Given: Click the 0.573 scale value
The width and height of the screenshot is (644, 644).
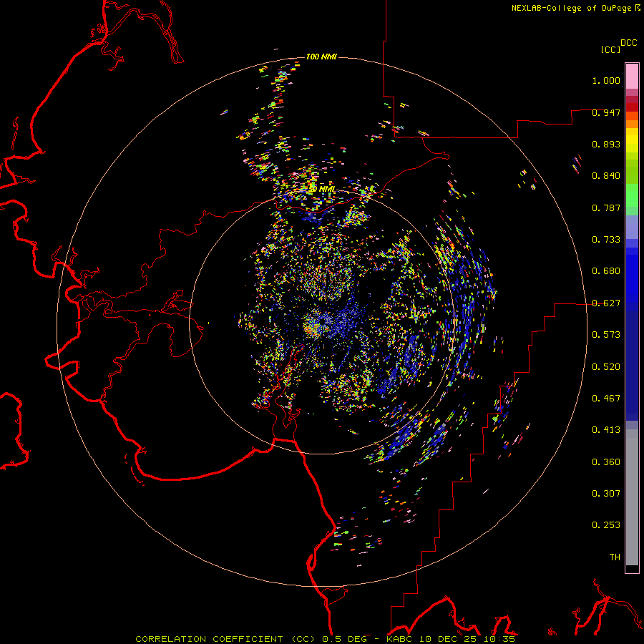Looking at the screenshot, I should click(606, 335).
